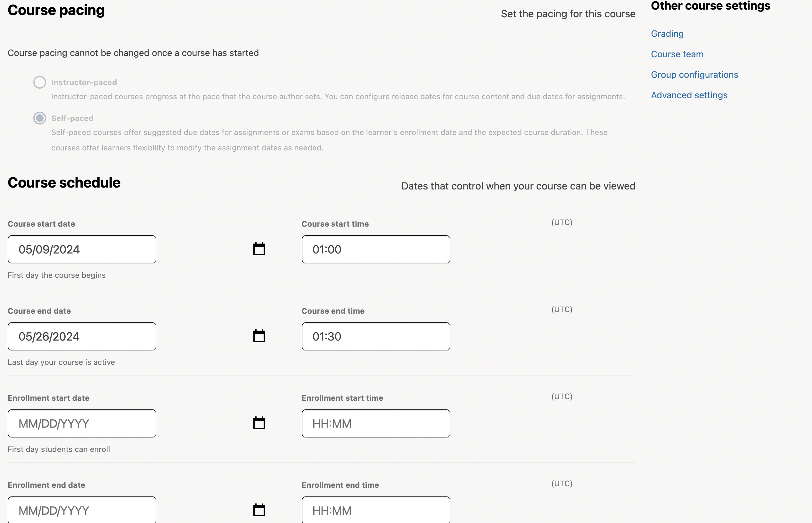Click the Enrollment start date input

(x=82, y=423)
